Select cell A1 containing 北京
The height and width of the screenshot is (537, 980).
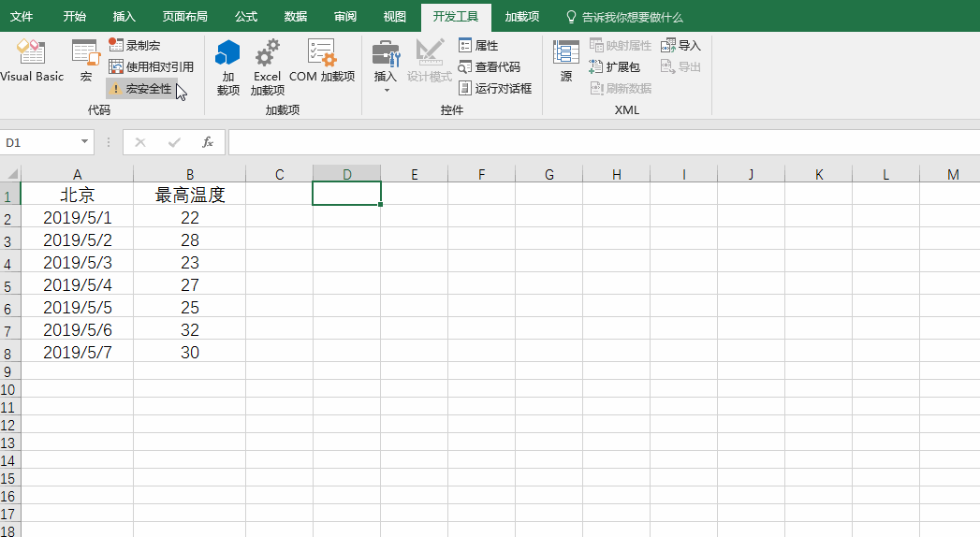77,195
